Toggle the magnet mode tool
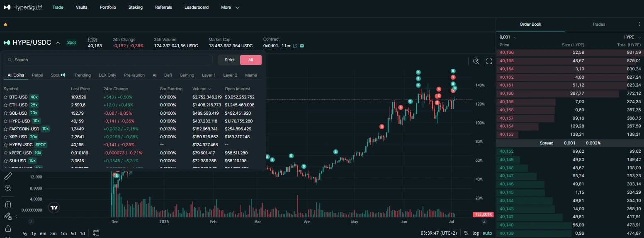This screenshot has width=644, height=238. pyautogui.click(x=8, y=204)
